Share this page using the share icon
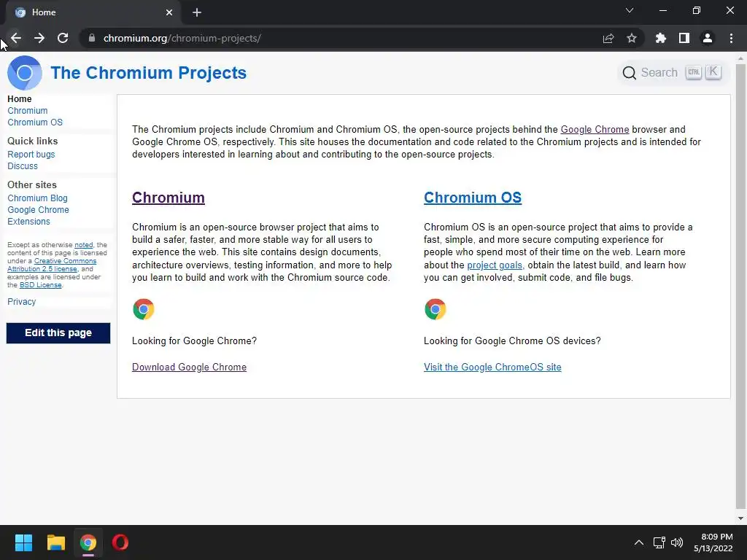The height and width of the screenshot is (560, 747). pos(608,38)
